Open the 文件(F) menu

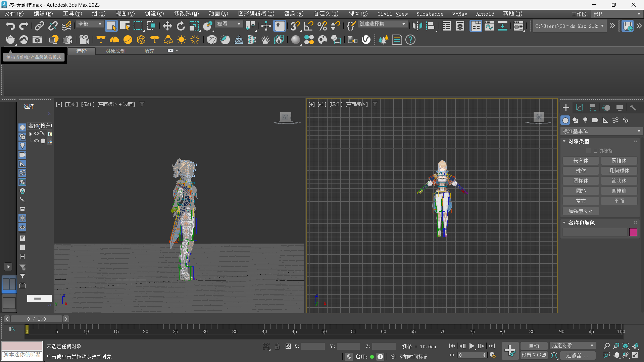pos(14,14)
